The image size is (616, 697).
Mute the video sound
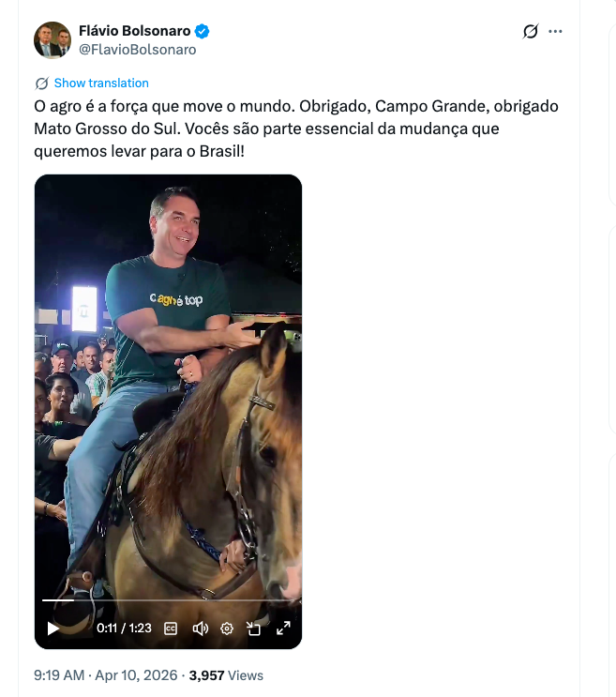[200, 629]
